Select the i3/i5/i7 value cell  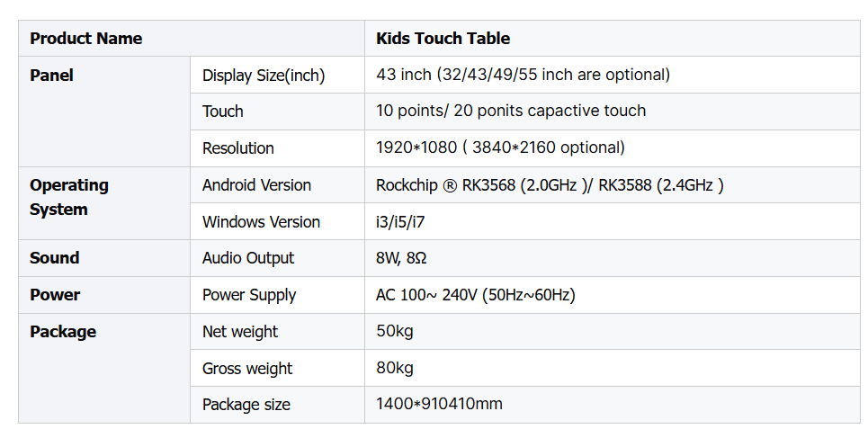[613, 221]
